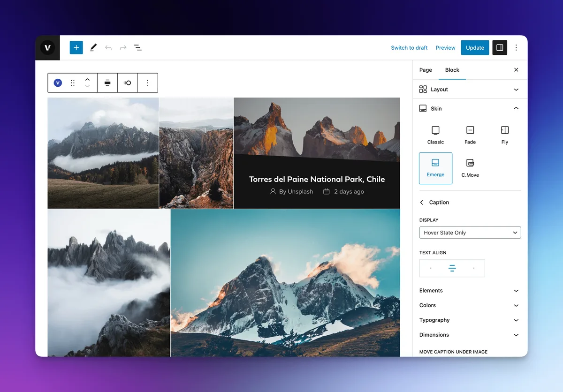The image size is (563, 392).
Task: Switch to the Page tab
Action: [x=426, y=70]
